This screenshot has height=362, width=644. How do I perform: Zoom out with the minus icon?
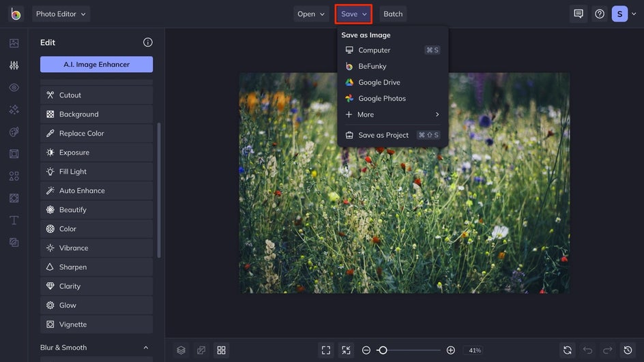[366, 350]
